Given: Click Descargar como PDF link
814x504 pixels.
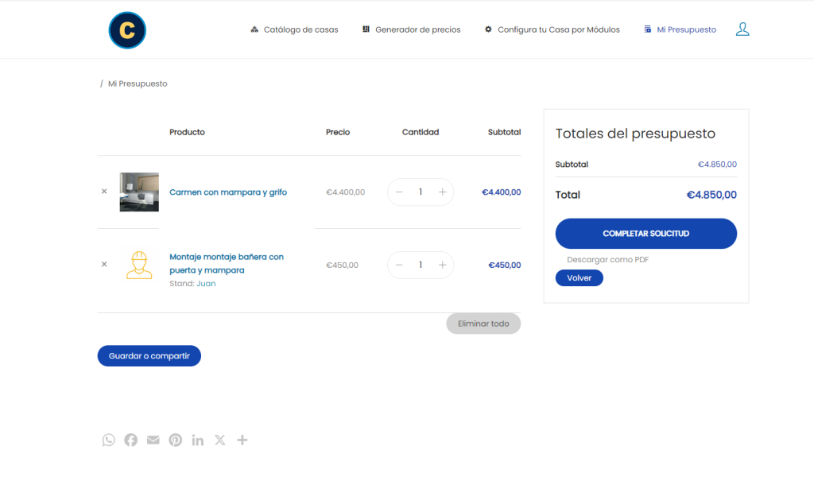Looking at the screenshot, I should (x=608, y=260).
